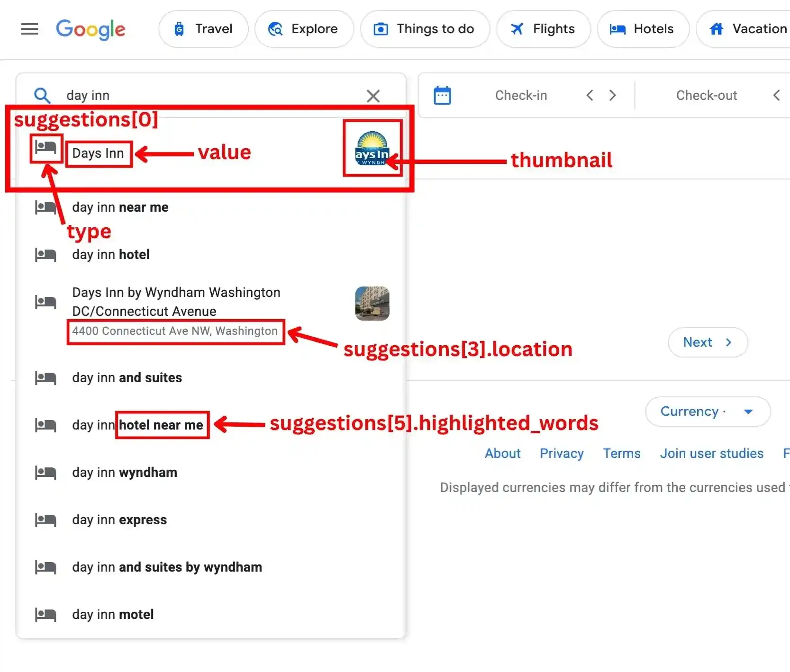Open the check-in calendar icon
Image resolution: width=790 pixels, height=672 pixels.
tap(442, 95)
